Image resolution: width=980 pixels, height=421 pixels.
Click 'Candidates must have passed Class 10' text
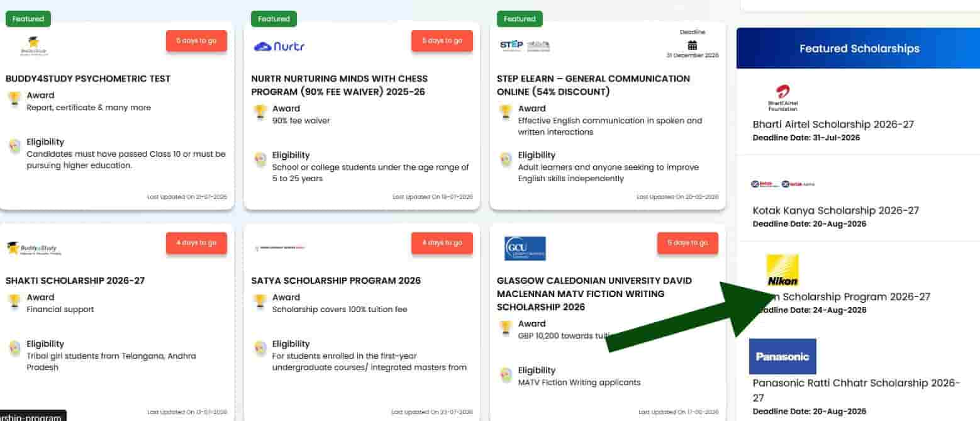pyautogui.click(x=126, y=160)
